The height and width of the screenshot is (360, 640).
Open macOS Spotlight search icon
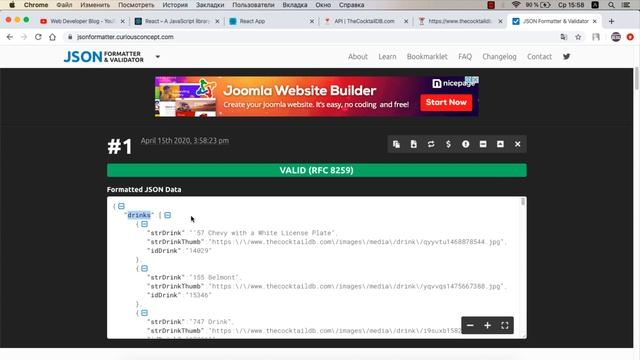pos(611,5)
